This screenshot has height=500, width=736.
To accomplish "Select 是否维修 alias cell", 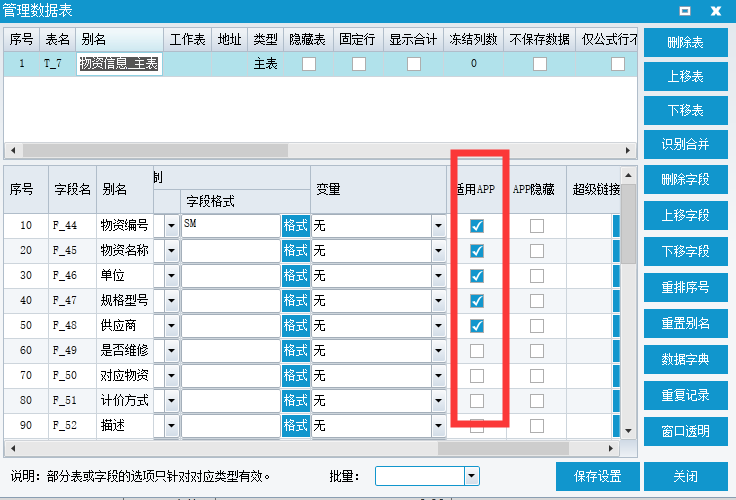I will point(125,351).
